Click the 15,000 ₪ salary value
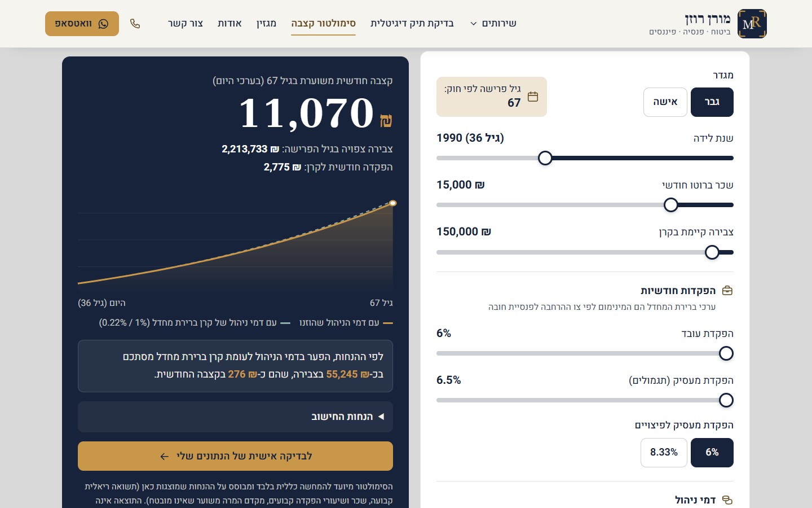Viewport: 812px width, 508px height. [461, 185]
